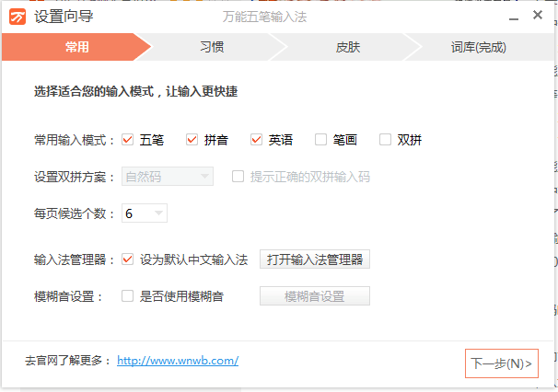Minimize the 设置向导 window
This screenshot has width=558, height=392.
click(x=514, y=18)
